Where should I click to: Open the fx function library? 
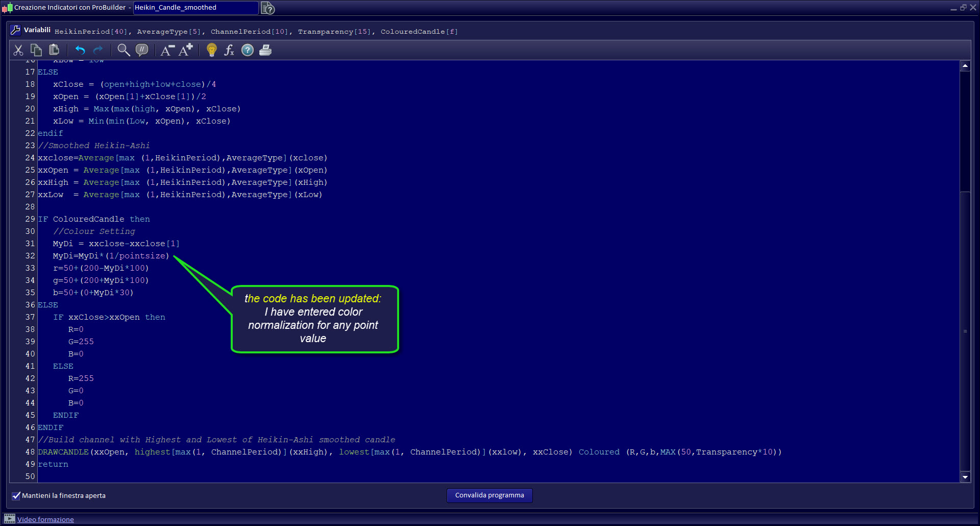click(x=229, y=50)
